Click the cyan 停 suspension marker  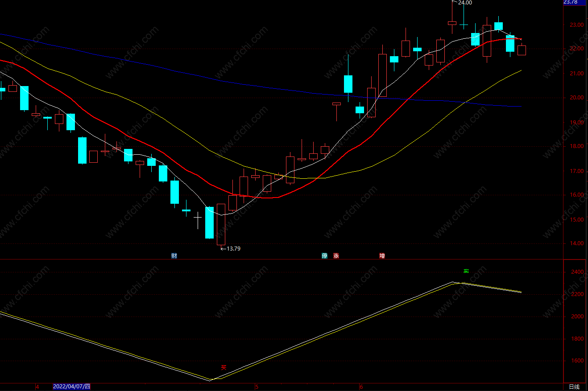tap(324, 256)
